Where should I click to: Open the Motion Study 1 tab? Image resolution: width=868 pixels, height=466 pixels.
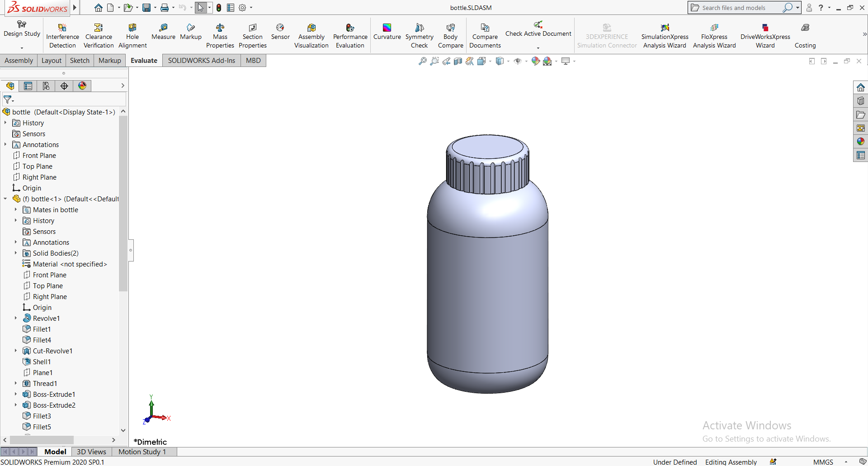click(x=142, y=452)
